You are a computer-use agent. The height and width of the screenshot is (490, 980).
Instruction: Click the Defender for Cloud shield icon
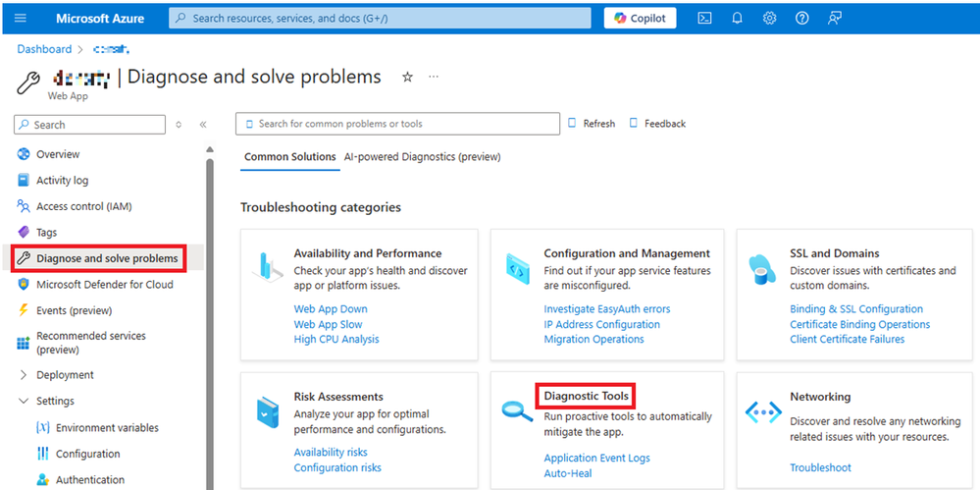tap(24, 284)
